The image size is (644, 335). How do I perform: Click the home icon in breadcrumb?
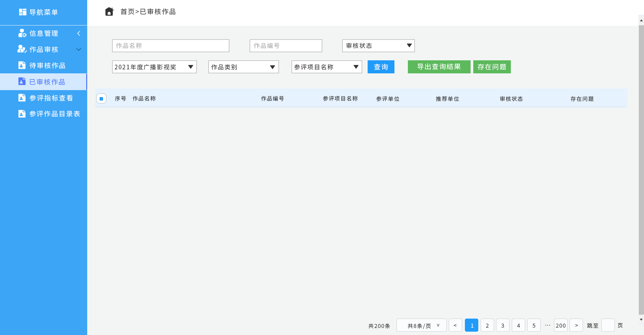(x=109, y=12)
